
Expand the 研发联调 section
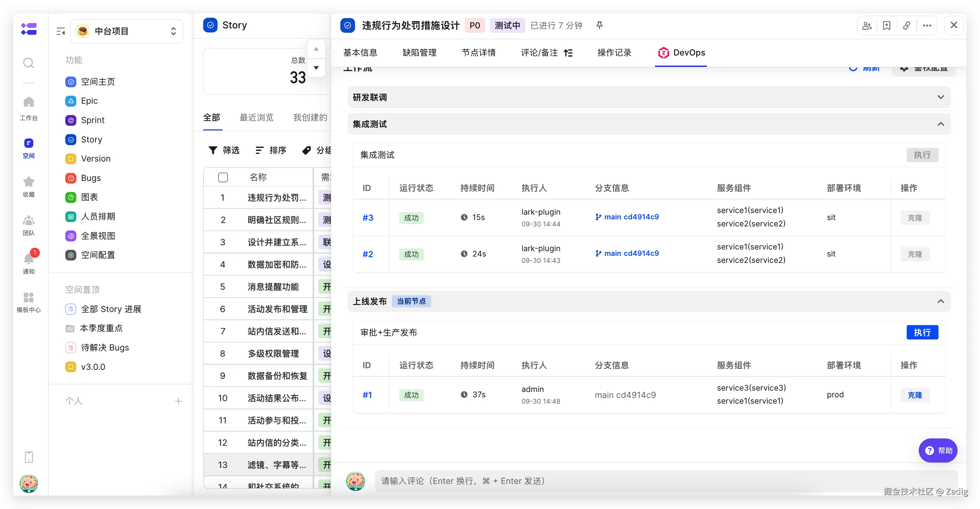click(941, 97)
